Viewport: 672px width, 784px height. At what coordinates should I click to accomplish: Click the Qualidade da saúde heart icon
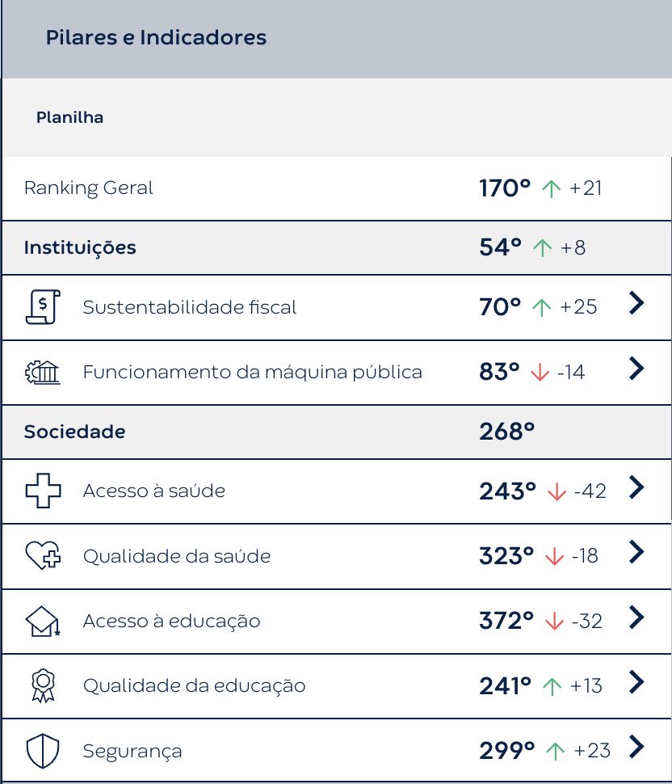pyautogui.click(x=43, y=556)
